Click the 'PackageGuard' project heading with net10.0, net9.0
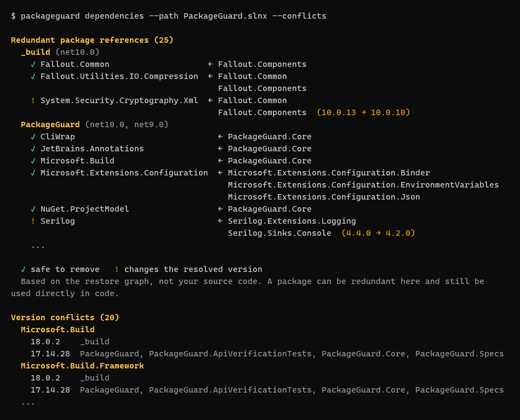Image resolution: width=520 pixels, height=420 pixels. 50,125
